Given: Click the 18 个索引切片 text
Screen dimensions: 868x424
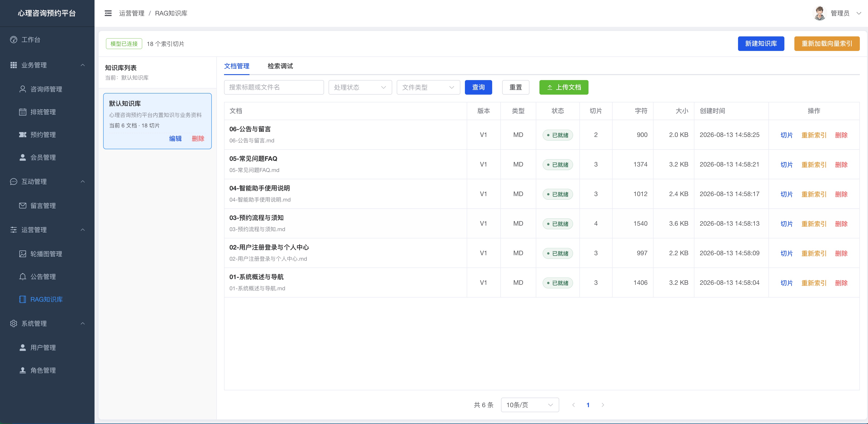Looking at the screenshot, I should click(x=165, y=44).
